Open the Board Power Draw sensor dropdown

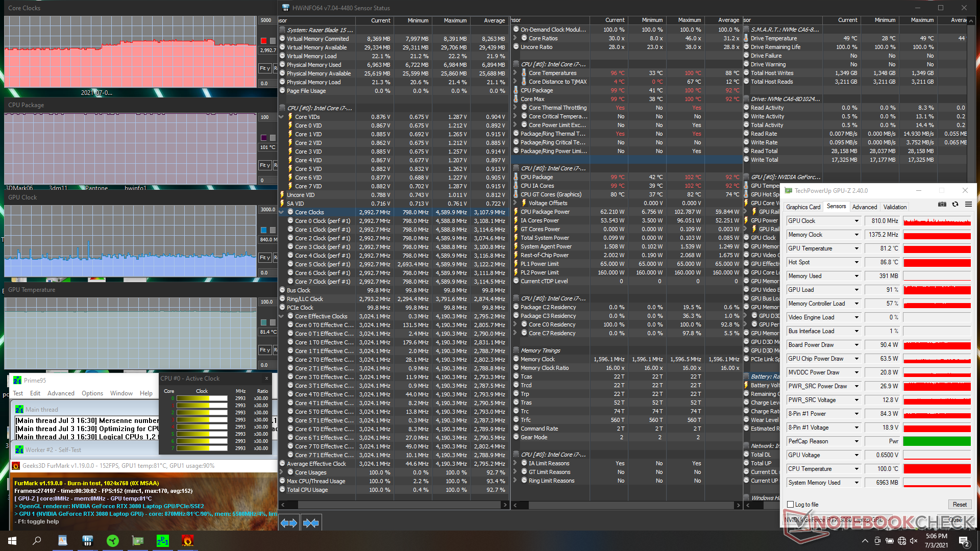(856, 345)
